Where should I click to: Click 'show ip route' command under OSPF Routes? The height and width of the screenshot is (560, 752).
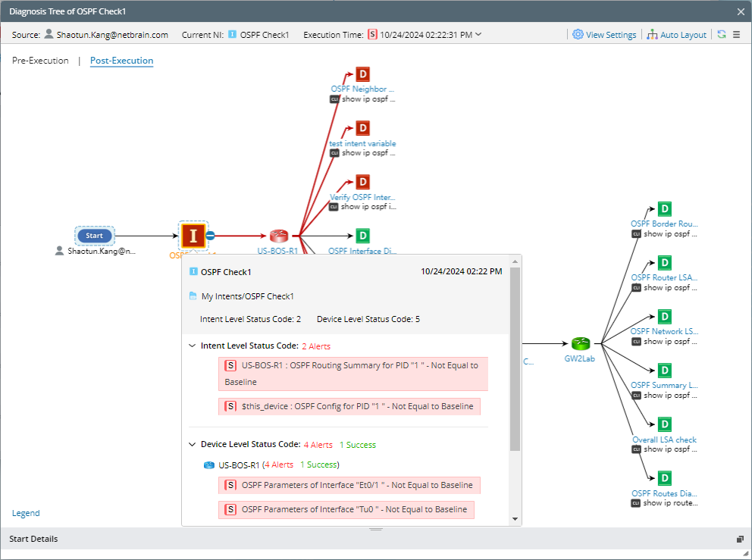click(x=670, y=503)
